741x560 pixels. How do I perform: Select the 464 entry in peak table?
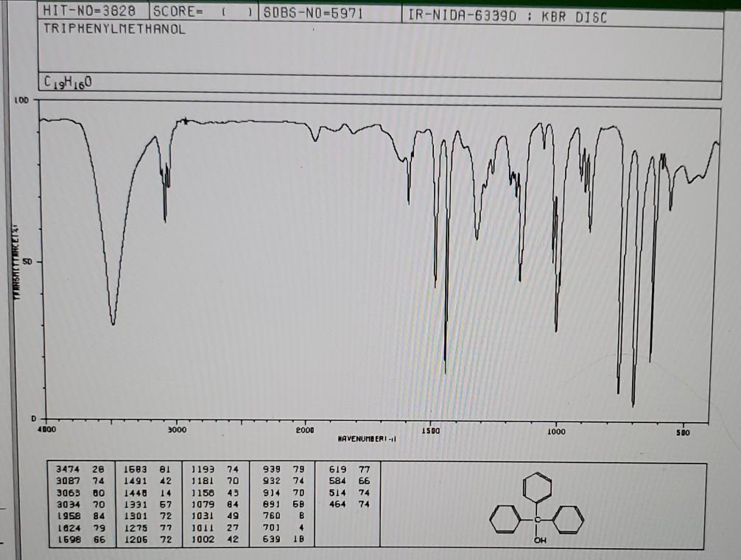(x=349, y=504)
